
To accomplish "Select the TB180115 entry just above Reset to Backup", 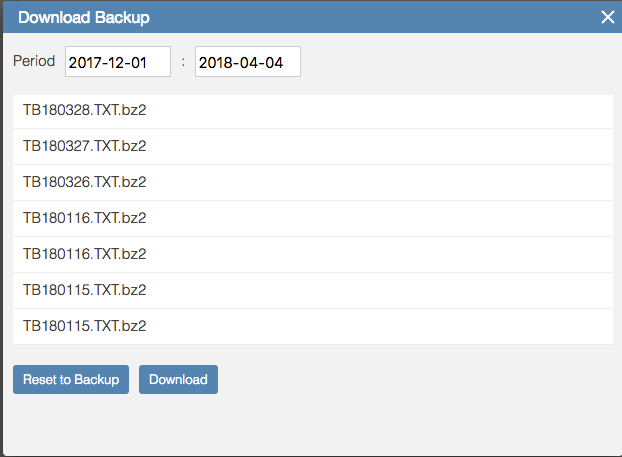I will coord(313,326).
